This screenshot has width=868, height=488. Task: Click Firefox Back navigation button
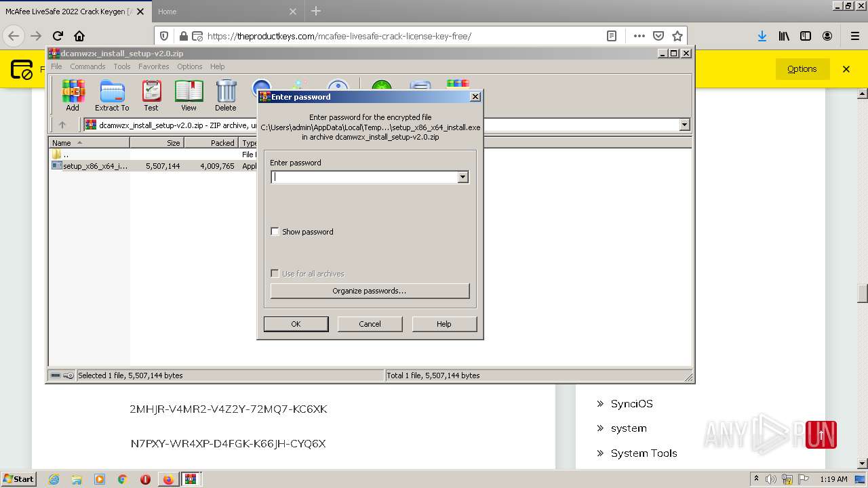point(14,36)
